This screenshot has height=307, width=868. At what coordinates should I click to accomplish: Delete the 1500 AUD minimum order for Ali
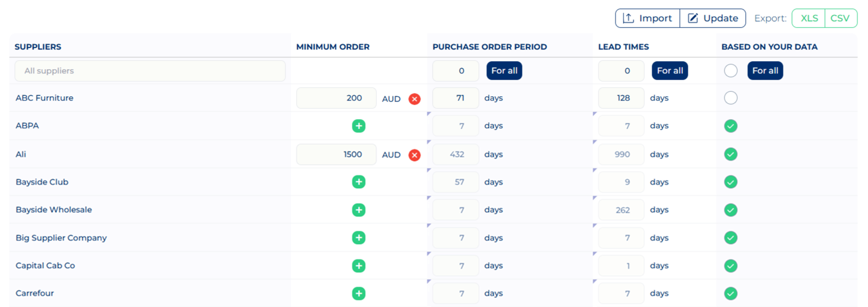tap(414, 155)
